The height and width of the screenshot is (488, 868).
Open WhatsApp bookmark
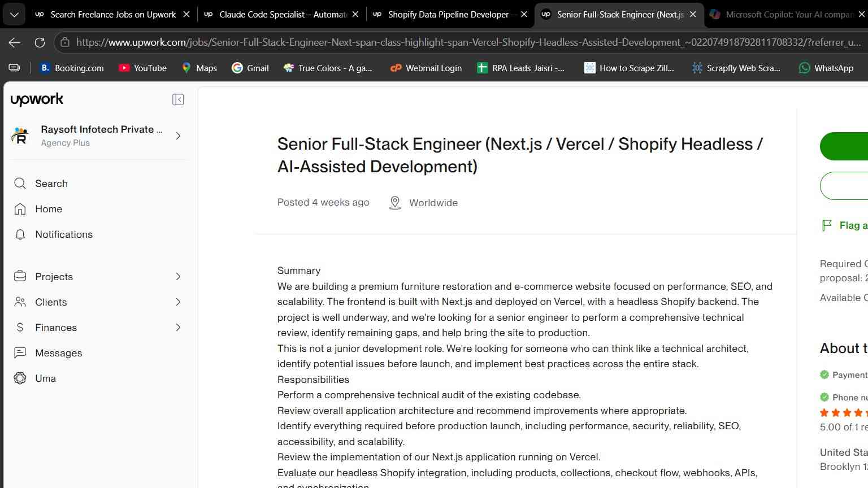[826, 68]
